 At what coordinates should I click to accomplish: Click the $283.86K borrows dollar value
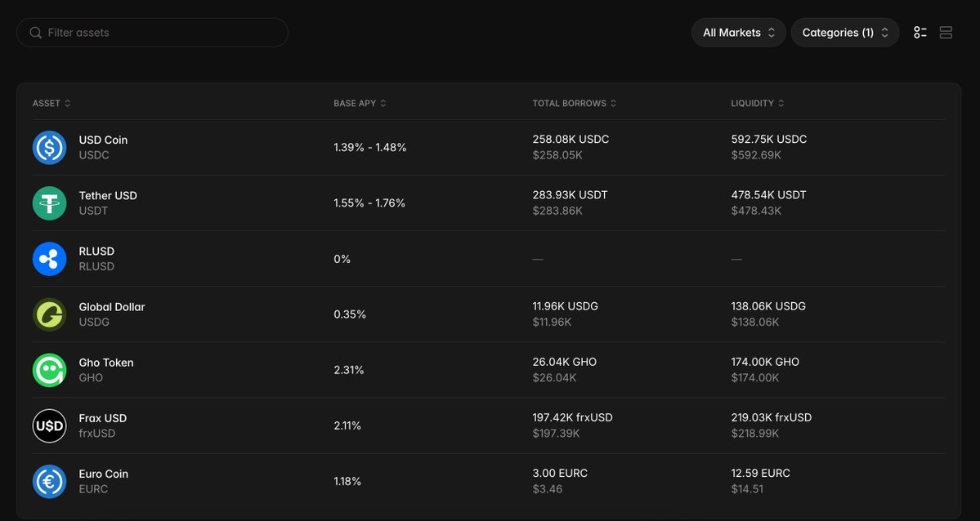[557, 211]
